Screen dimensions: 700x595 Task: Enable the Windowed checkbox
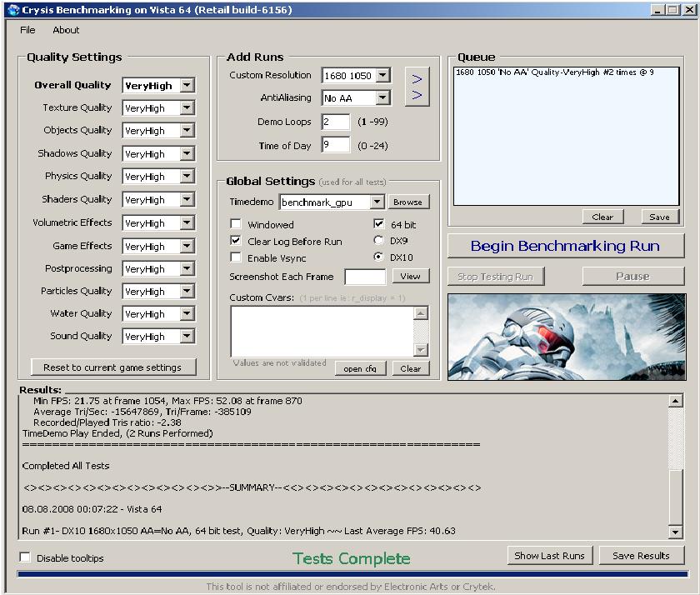click(236, 224)
